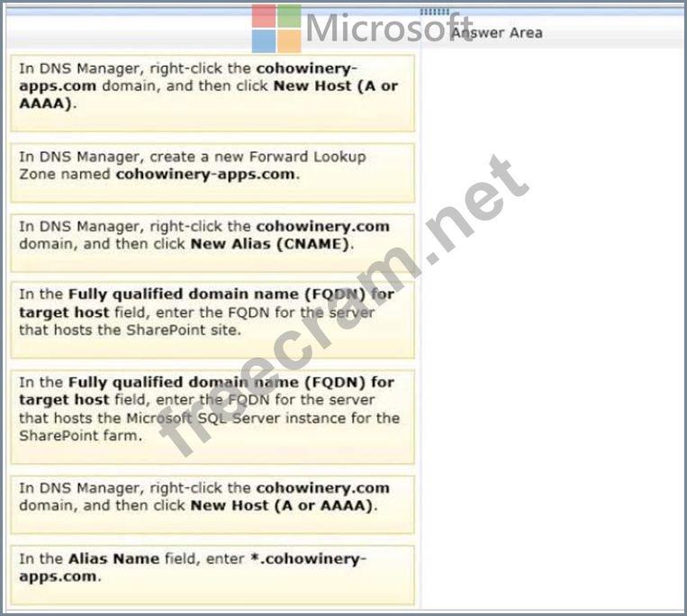Select the cohowinery.com New Host (A or AAAA) step
Screen dimensions: 687x616
click(x=212, y=504)
